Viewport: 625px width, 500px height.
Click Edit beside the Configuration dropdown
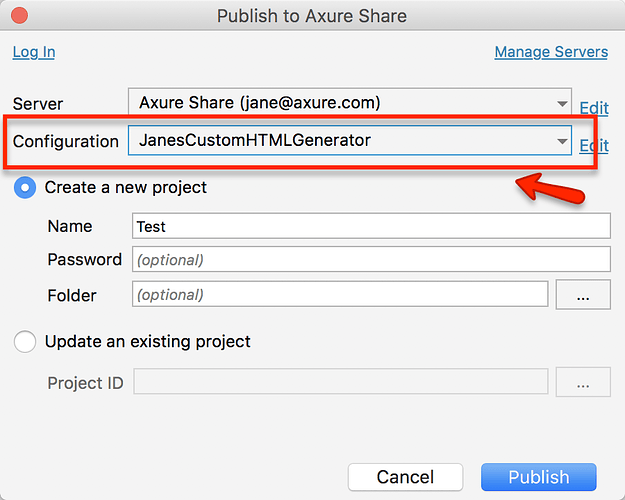[594, 145]
